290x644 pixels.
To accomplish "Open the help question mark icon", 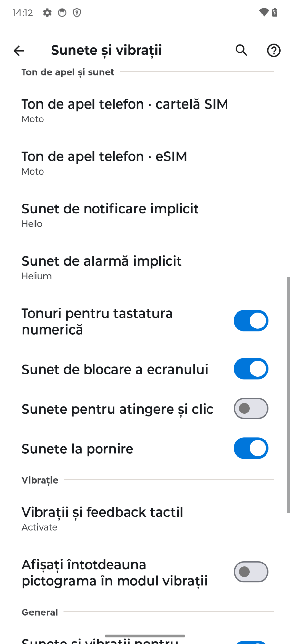I will pyautogui.click(x=274, y=51).
